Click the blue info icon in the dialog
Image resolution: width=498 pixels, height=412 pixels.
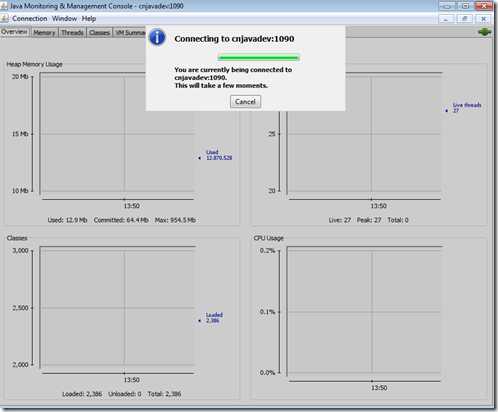coord(157,37)
